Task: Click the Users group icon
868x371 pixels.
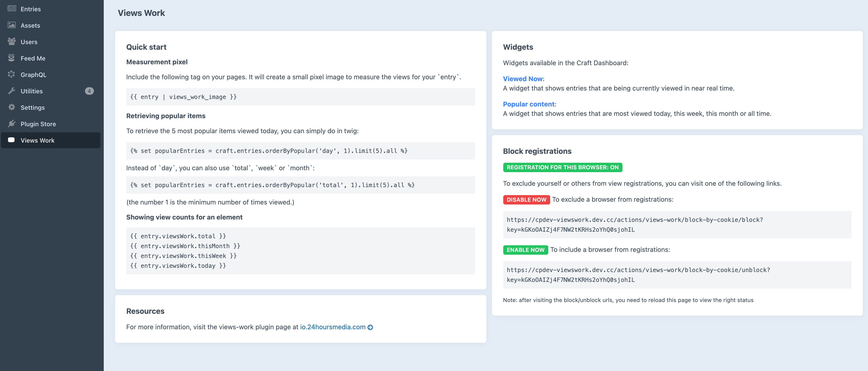Action: 12,42
